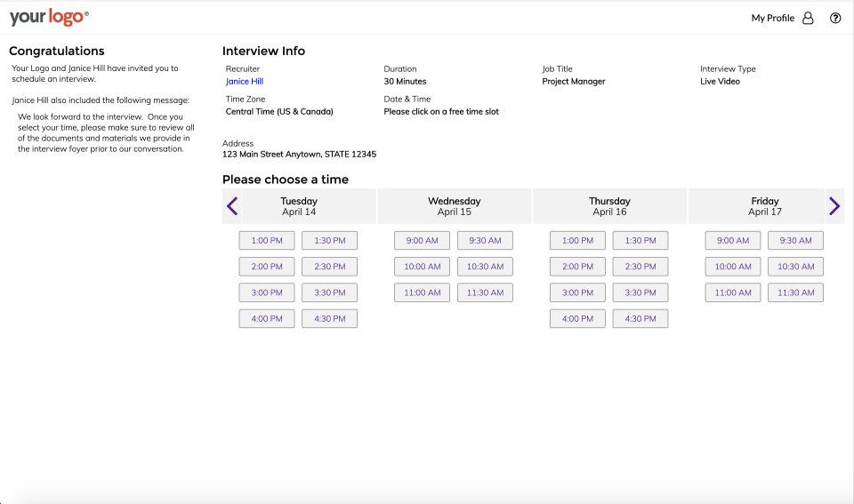Click the Live Video interview type
The width and height of the screenshot is (854, 504).
tap(720, 82)
